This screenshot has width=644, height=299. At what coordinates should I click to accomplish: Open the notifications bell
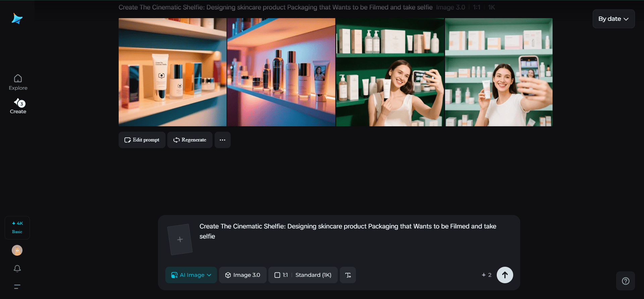(17, 268)
